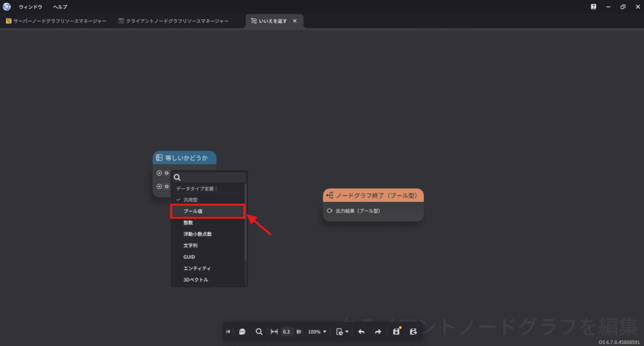Choose 浮動小数点数 in the data type list

208,234
